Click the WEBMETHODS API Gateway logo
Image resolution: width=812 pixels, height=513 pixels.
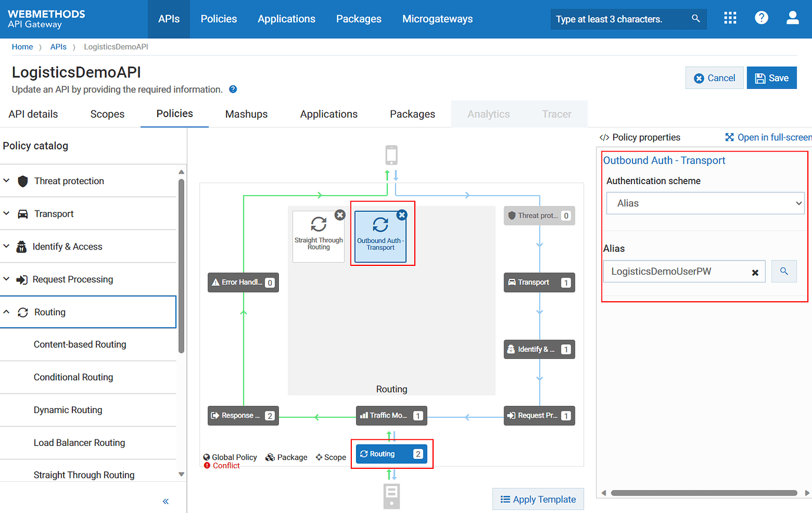[x=46, y=19]
